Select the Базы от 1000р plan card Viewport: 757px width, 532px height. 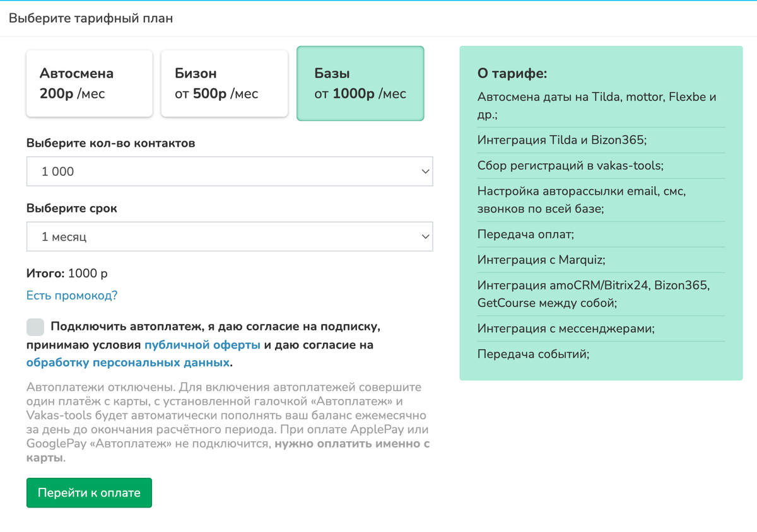pyautogui.click(x=360, y=83)
